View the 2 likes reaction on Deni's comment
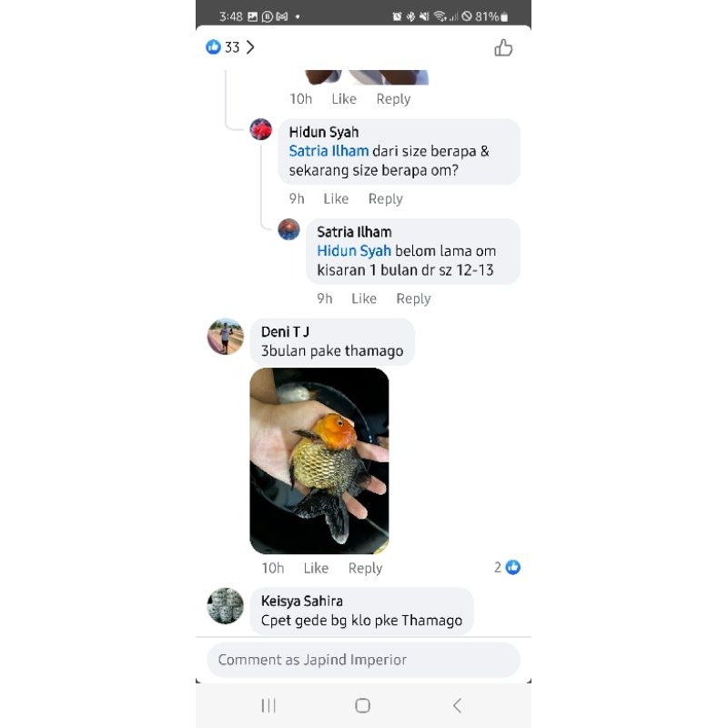Image resolution: width=728 pixels, height=728 pixels. pos(507,567)
